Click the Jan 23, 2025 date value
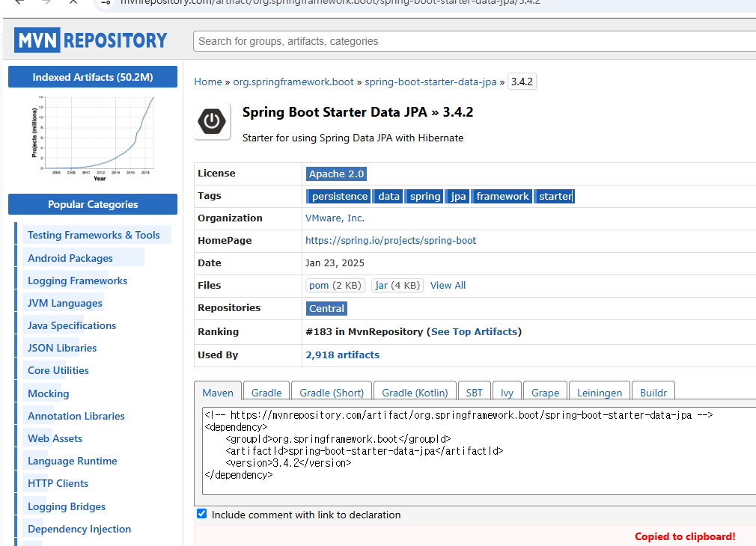756x546 pixels. tap(335, 263)
